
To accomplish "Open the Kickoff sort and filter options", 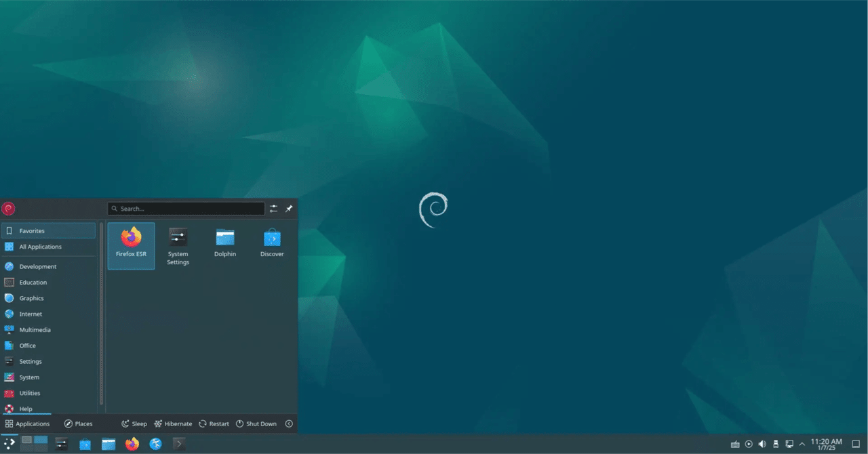I will pos(273,209).
